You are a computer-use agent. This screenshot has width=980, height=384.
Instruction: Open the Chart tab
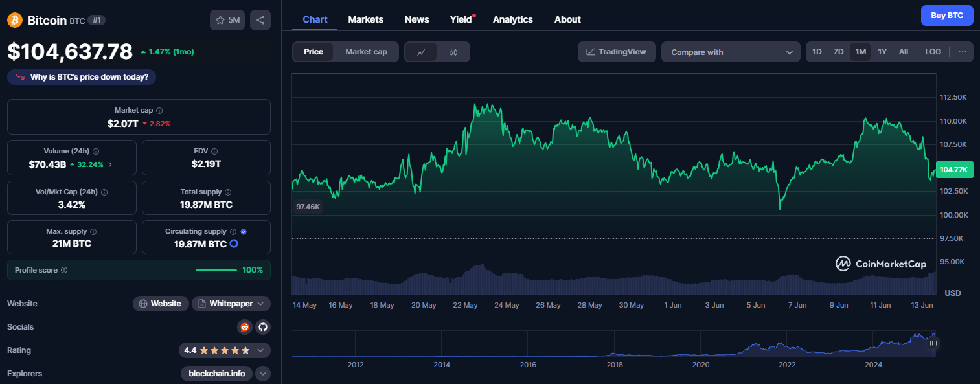point(315,19)
